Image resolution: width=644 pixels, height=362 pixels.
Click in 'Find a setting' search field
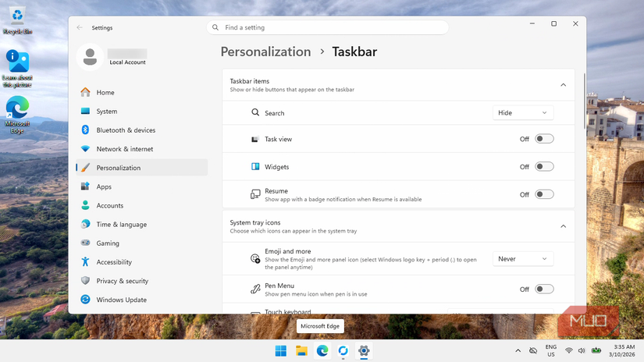(327, 27)
